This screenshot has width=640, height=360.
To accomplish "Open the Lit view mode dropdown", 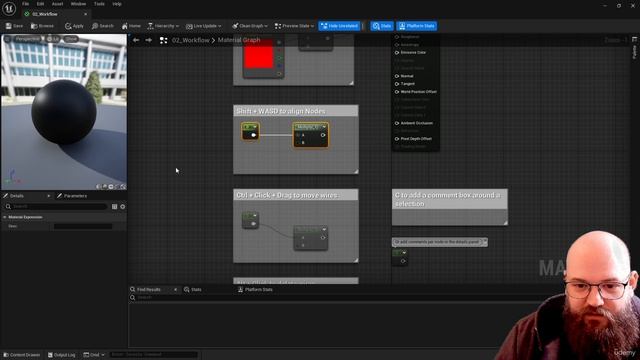I will [x=53, y=39].
